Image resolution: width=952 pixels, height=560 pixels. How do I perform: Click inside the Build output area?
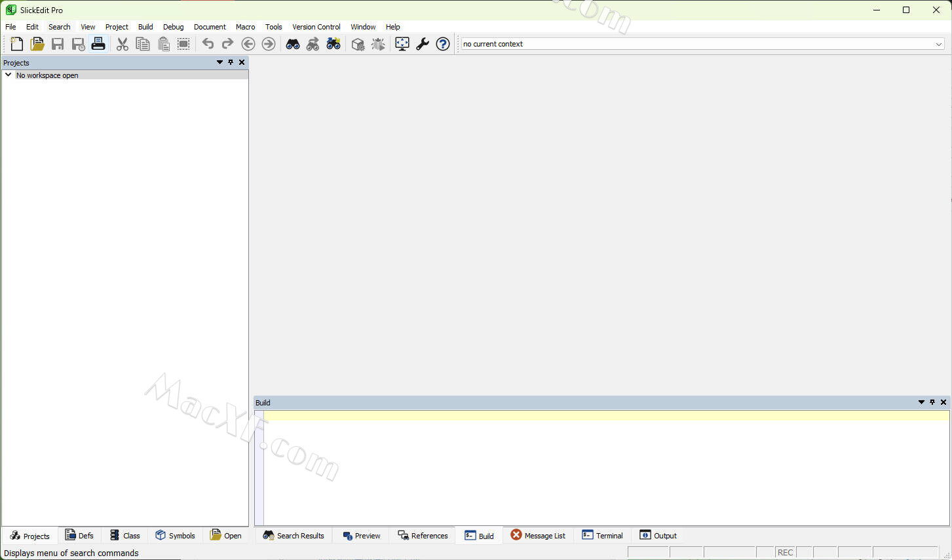click(605, 472)
